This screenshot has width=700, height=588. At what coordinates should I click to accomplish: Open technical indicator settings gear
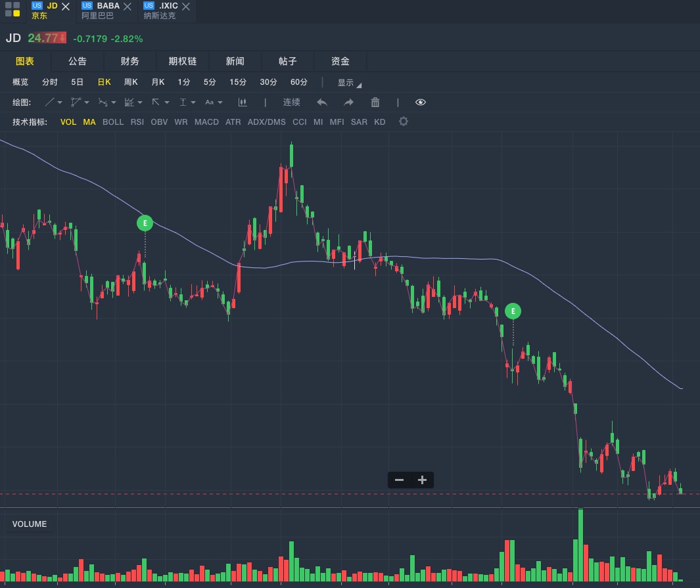pos(404,122)
